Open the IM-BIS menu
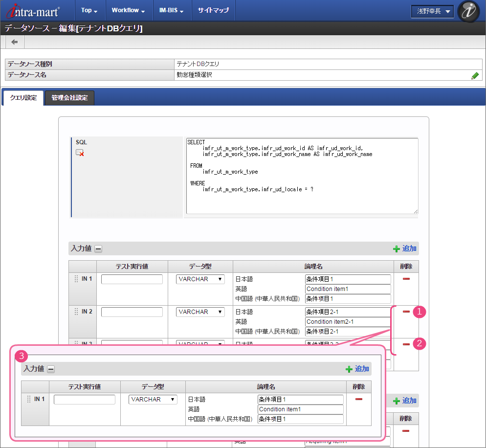The image size is (486, 448). tap(171, 10)
